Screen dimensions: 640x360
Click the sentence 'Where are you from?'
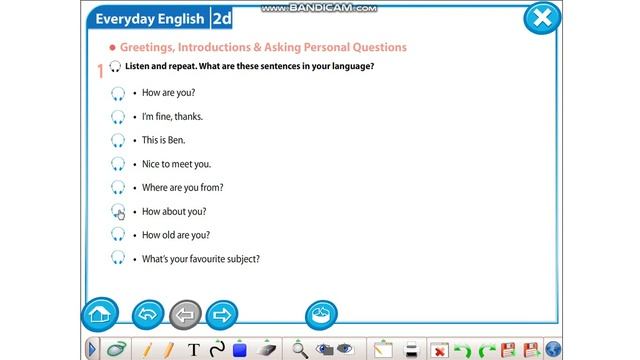[x=182, y=188]
